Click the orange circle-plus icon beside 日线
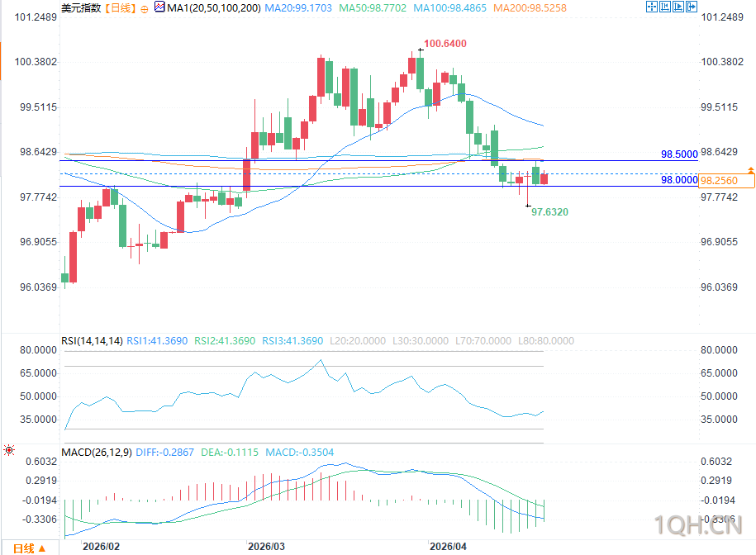Image resolution: width=756 pixels, height=555 pixels. point(144,9)
